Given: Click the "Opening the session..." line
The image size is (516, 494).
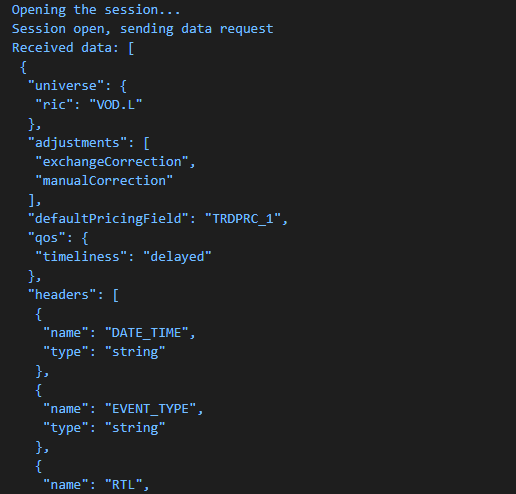Looking at the screenshot, I should 96,10.
